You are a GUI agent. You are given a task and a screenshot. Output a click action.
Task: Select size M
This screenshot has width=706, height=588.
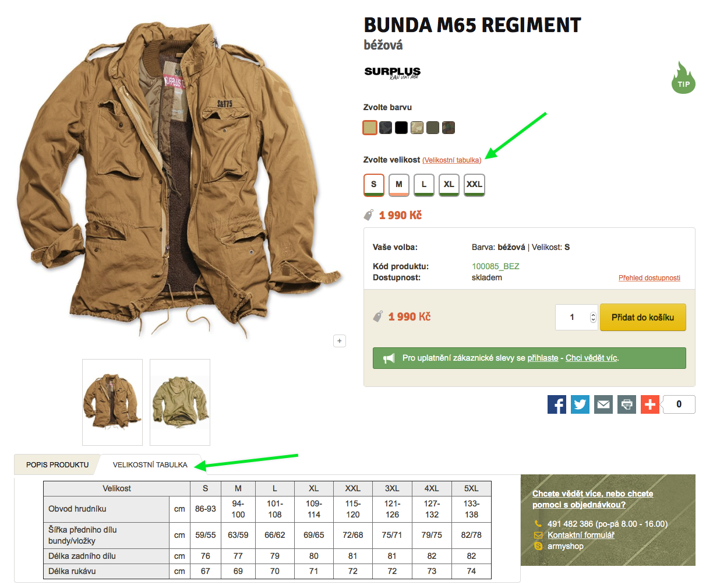point(399,185)
